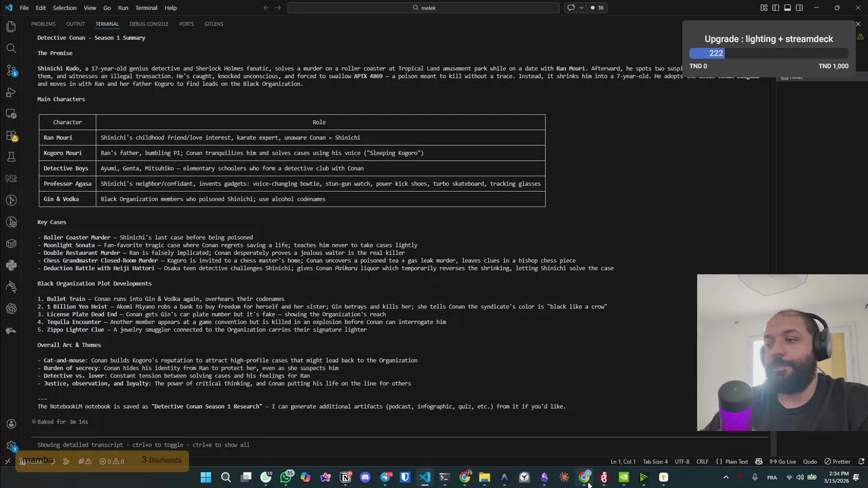This screenshot has width=868, height=488.
Task: Open the Windows Start menu
Action: (206, 477)
